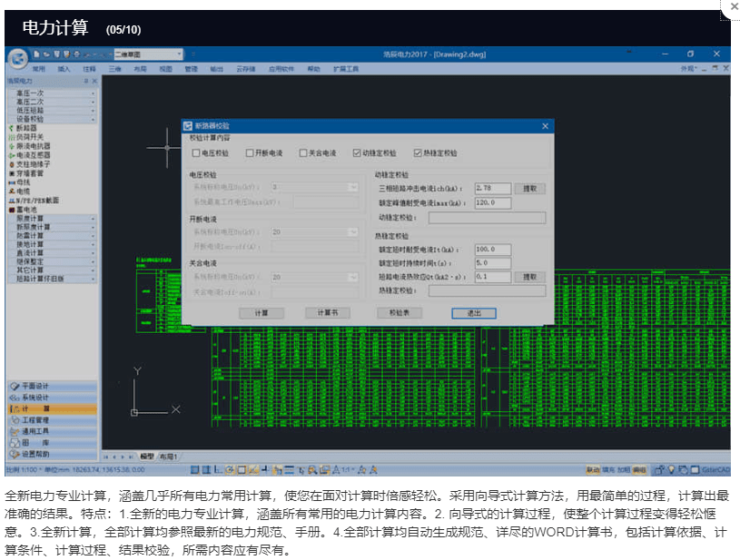Select 支柱绝缘子 item in side panel

(x=33, y=164)
